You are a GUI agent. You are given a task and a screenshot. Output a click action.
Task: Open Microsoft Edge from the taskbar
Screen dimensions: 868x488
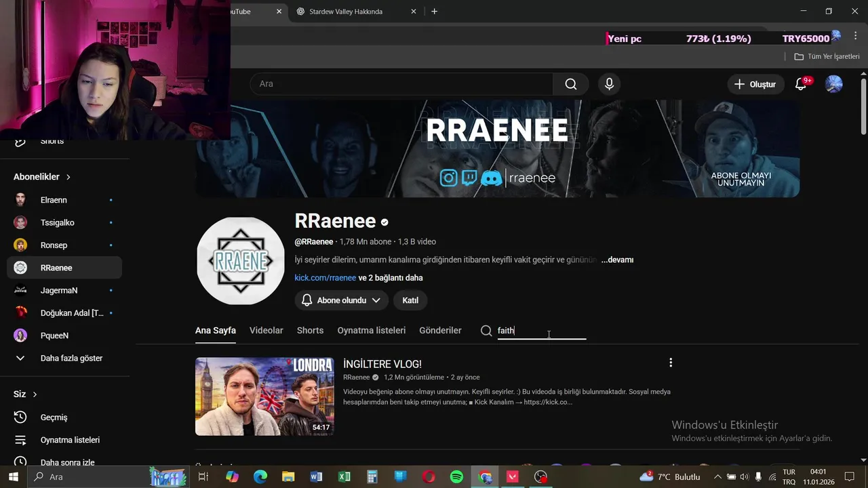(260, 477)
